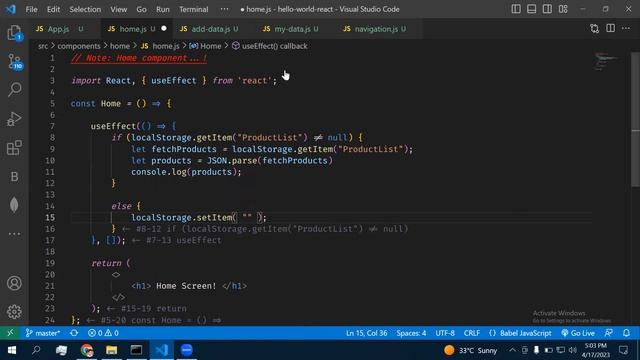Change encoding via UTF-8
The height and width of the screenshot is (360, 640).
(x=445, y=333)
